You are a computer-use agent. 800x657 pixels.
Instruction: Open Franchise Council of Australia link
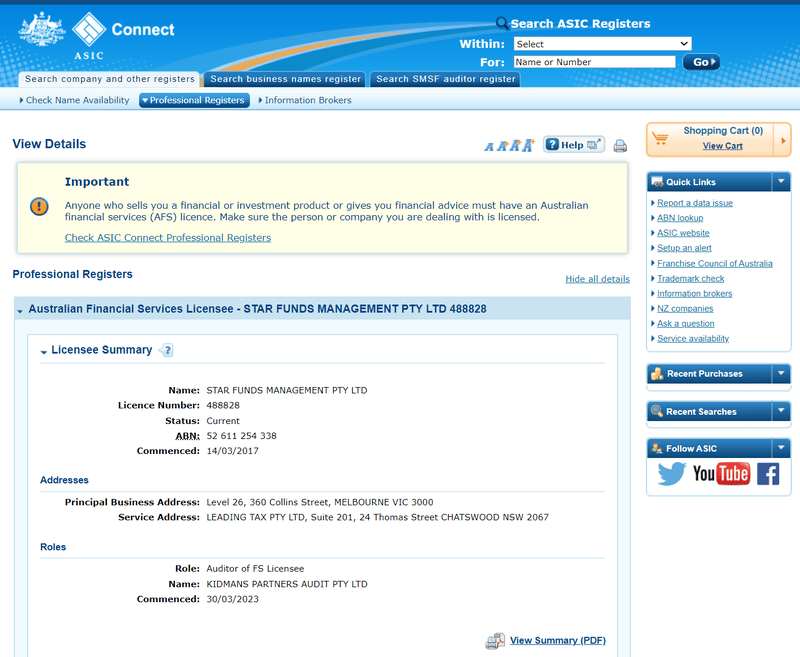tap(715, 264)
